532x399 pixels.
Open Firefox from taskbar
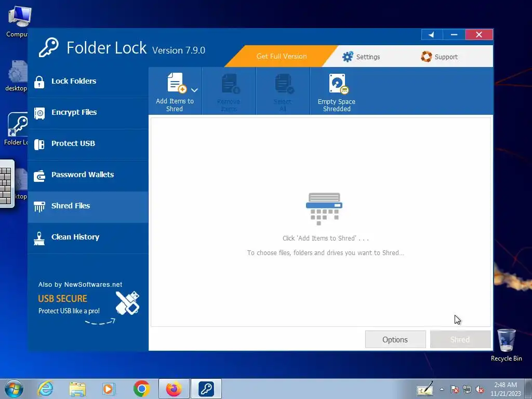point(174,389)
